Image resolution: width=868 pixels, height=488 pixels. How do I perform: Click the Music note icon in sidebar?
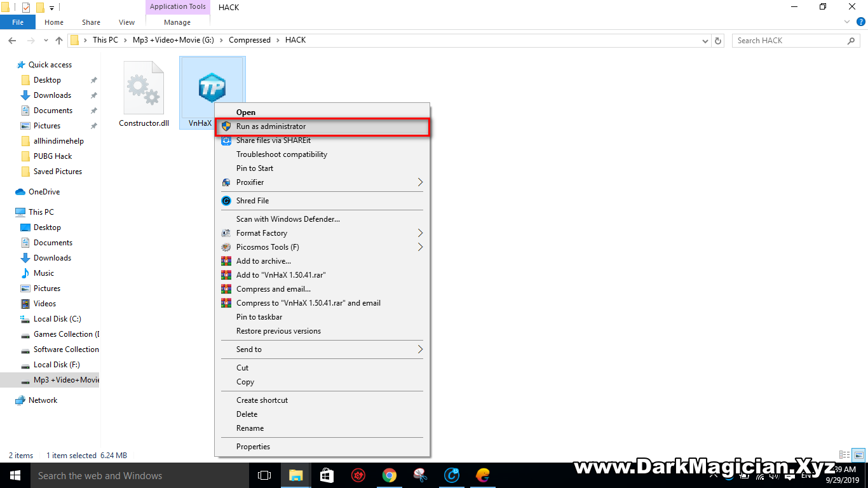pyautogui.click(x=25, y=273)
